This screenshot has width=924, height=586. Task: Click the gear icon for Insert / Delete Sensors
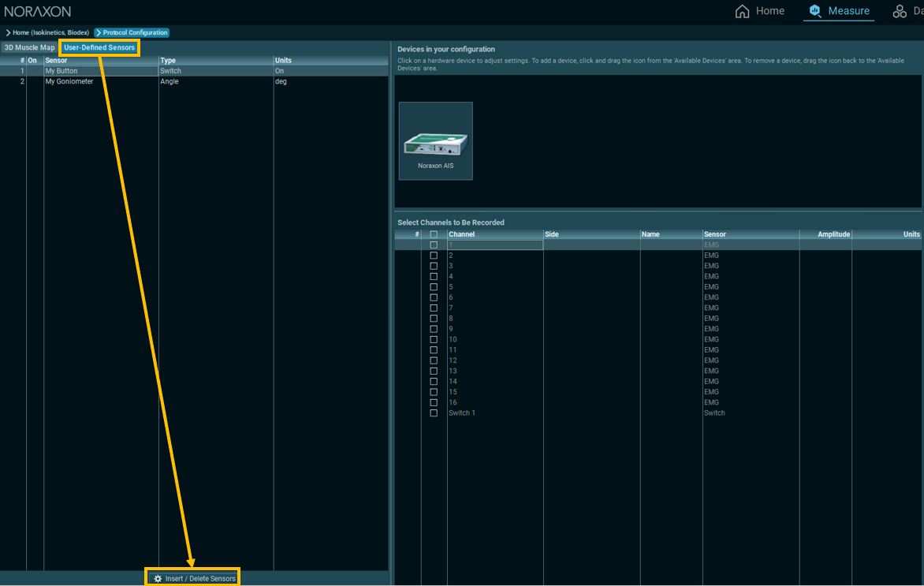pos(158,579)
